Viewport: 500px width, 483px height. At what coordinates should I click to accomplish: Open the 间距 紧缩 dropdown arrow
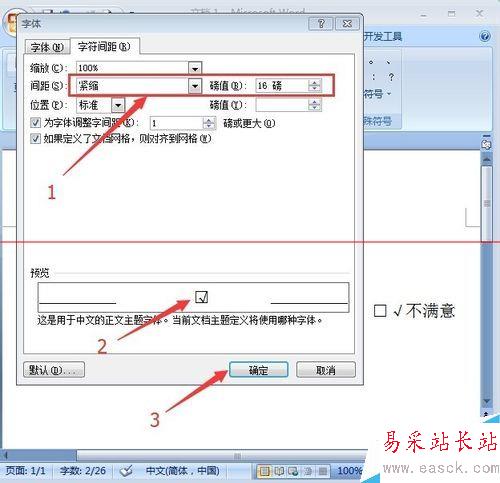point(195,86)
